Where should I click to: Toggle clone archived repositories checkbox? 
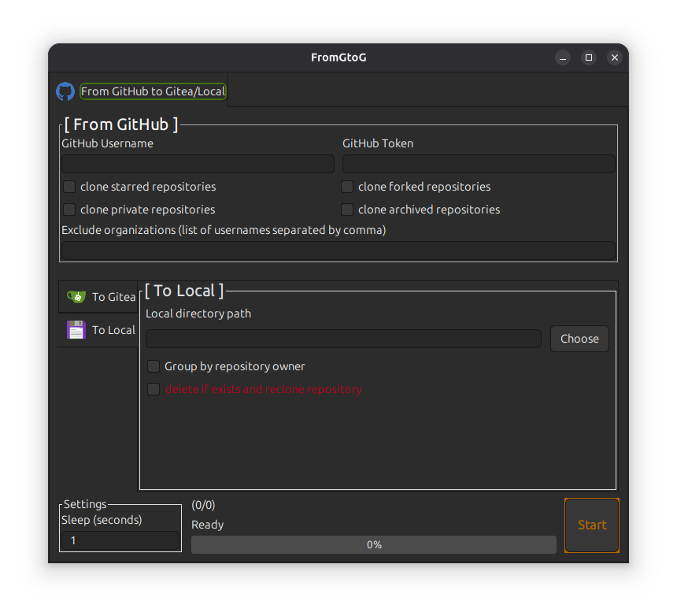coord(347,210)
